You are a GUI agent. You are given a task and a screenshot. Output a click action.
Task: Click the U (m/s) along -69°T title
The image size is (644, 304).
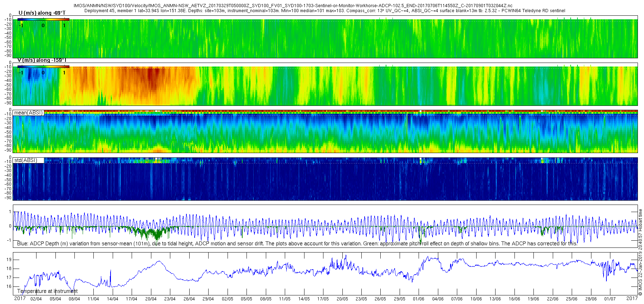[x=42, y=13]
